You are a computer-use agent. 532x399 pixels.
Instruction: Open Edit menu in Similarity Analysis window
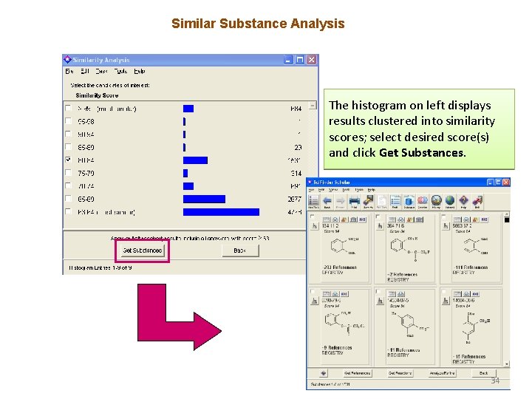[x=85, y=71]
